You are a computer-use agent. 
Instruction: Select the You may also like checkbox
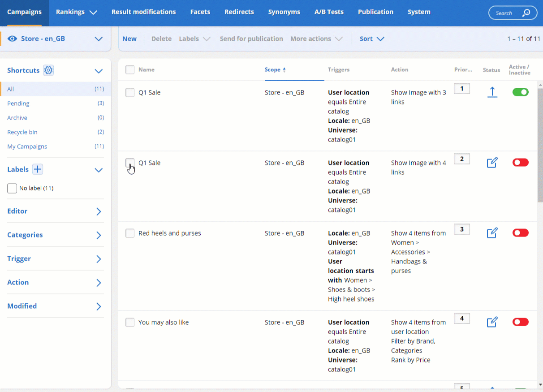pyautogui.click(x=130, y=323)
